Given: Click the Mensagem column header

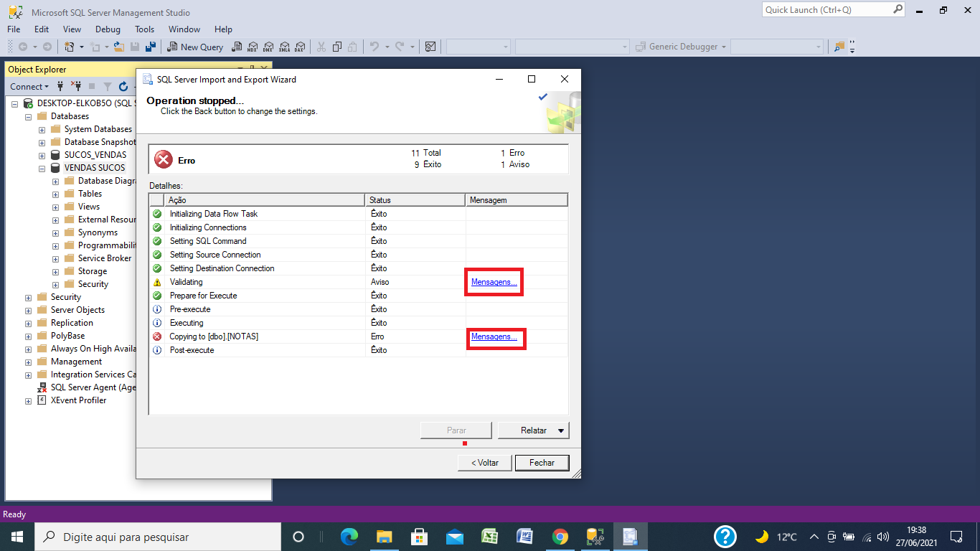Looking at the screenshot, I should (517, 200).
